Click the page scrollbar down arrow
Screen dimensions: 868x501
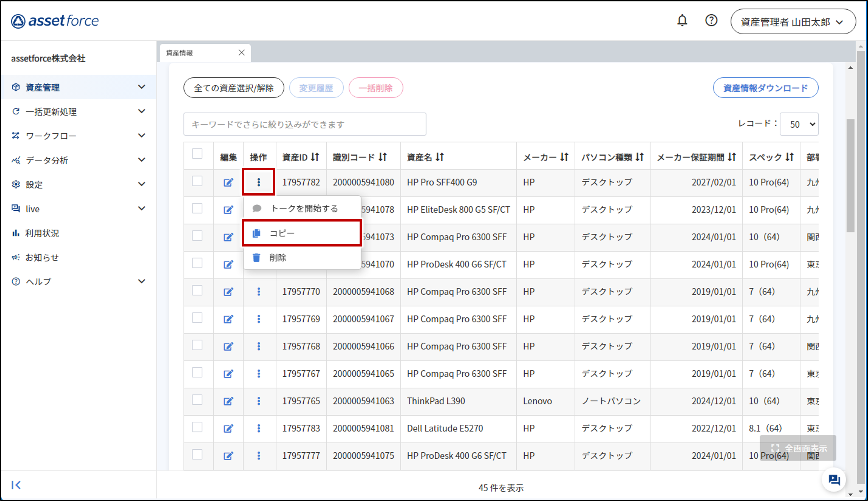tap(860, 491)
